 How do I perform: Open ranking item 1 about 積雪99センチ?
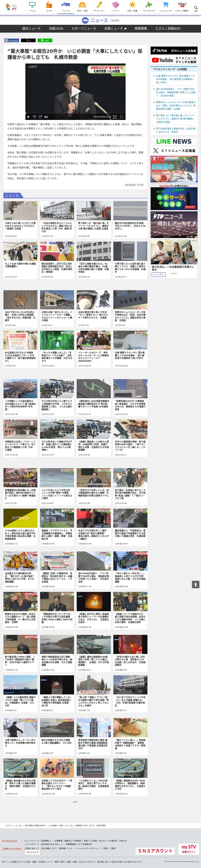175,79
